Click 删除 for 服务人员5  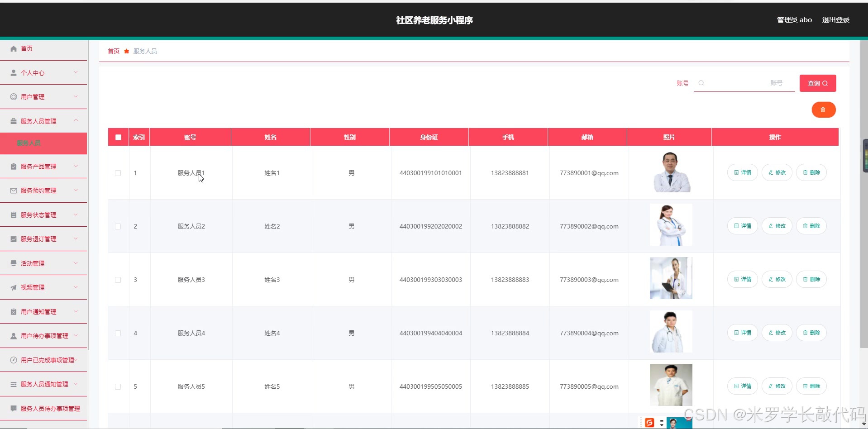[x=811, y=386]
